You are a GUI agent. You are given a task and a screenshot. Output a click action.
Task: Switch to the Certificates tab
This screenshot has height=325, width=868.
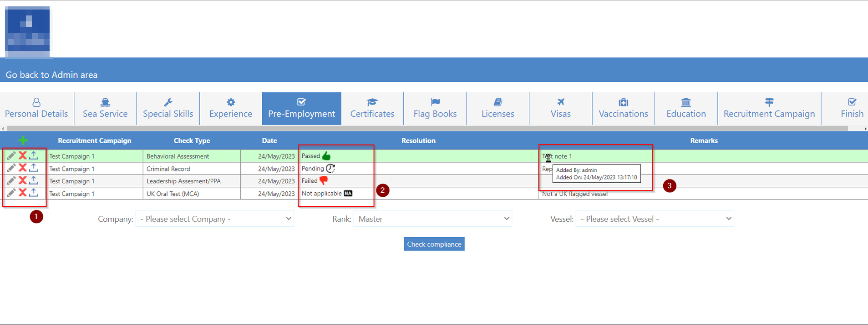click(x=372, y=109)
